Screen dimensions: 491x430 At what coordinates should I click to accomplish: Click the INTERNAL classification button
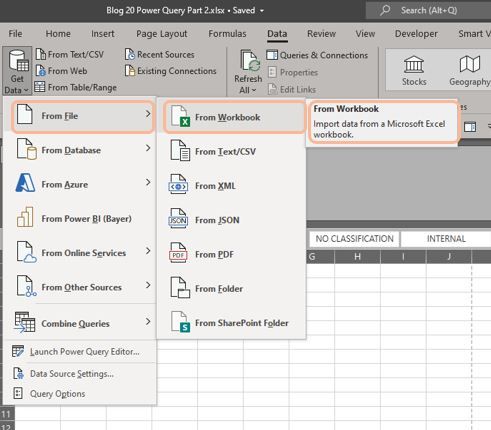coord(446,239)
